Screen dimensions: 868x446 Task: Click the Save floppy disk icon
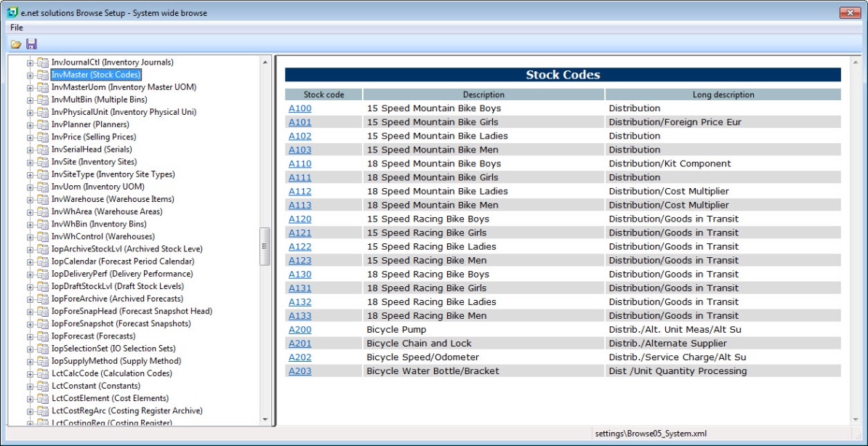[31, 44]
